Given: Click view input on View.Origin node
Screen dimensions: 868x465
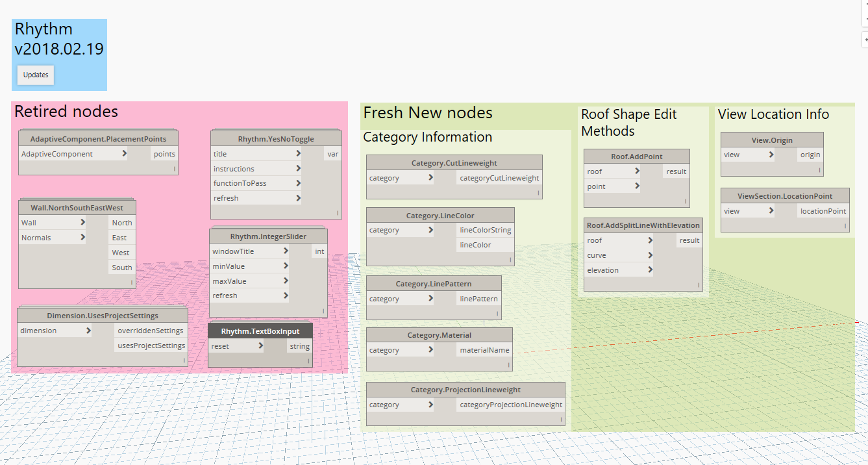Looking at the screenshot, I should 749,155.
